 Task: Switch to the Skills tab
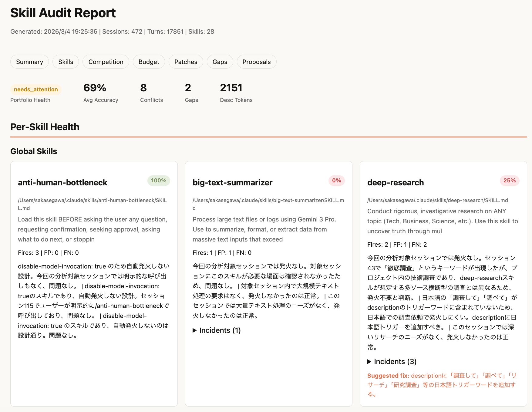click(66, 62)
